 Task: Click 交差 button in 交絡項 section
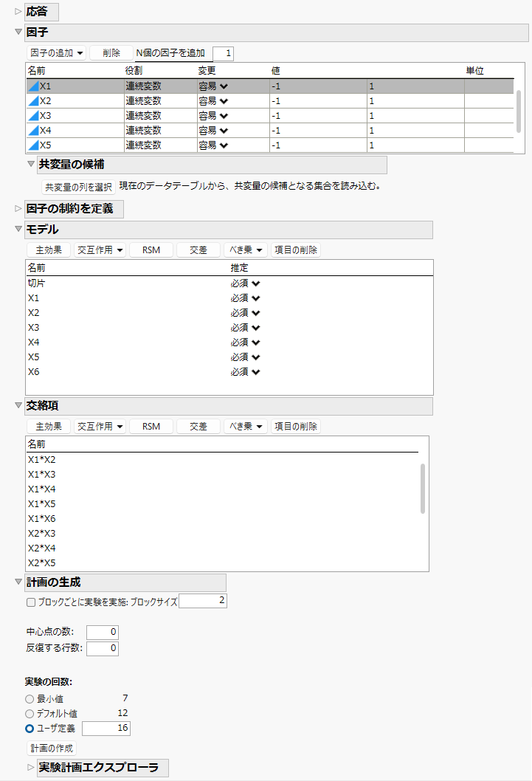pyautogui.click(x=198, y=427)
